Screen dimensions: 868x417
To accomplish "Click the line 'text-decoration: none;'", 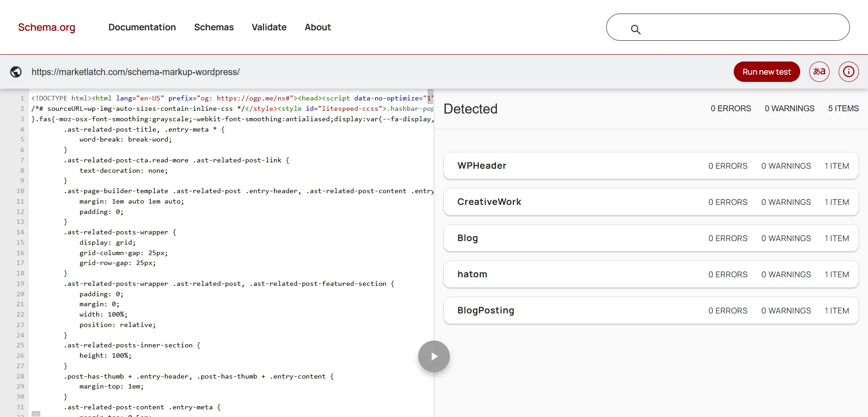I will pyautogui.click(x=124, y=171).
